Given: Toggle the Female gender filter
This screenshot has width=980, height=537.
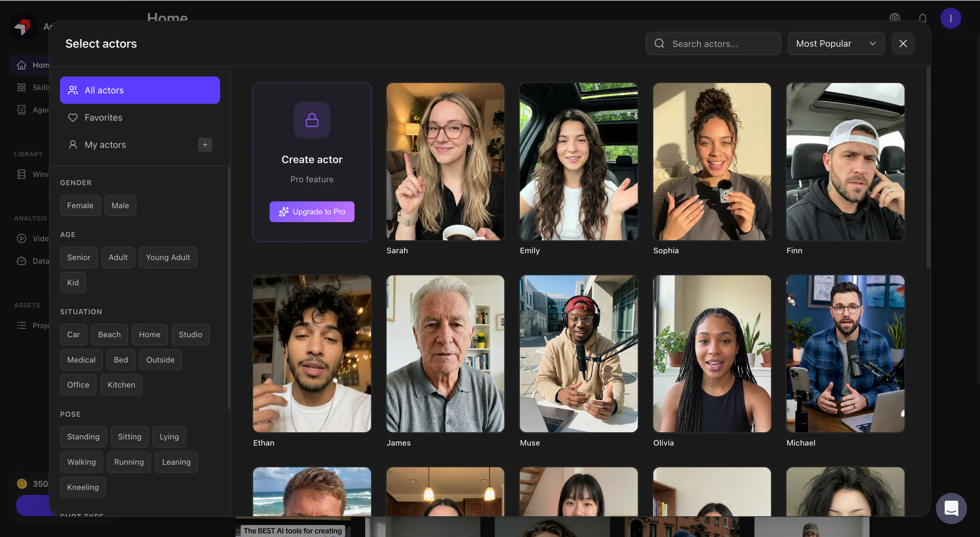Looking at the screenshot, I should tap(80, 206).
